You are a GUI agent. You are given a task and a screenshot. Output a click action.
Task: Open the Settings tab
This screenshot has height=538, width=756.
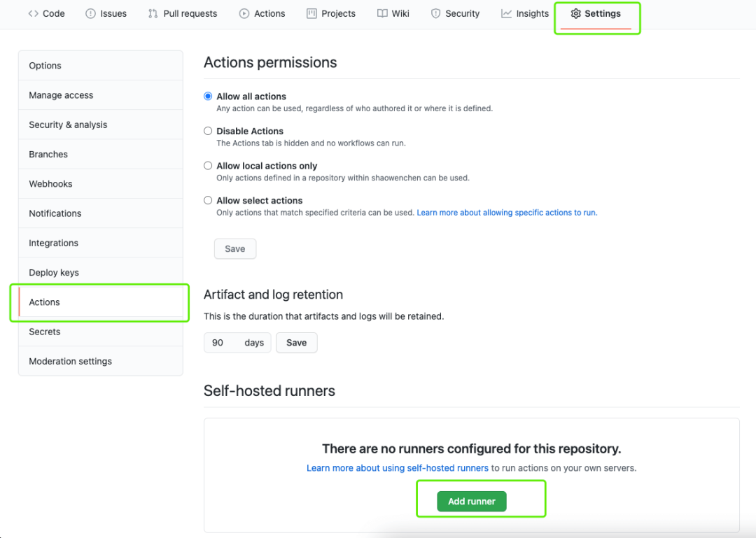[x=596, y=13]
